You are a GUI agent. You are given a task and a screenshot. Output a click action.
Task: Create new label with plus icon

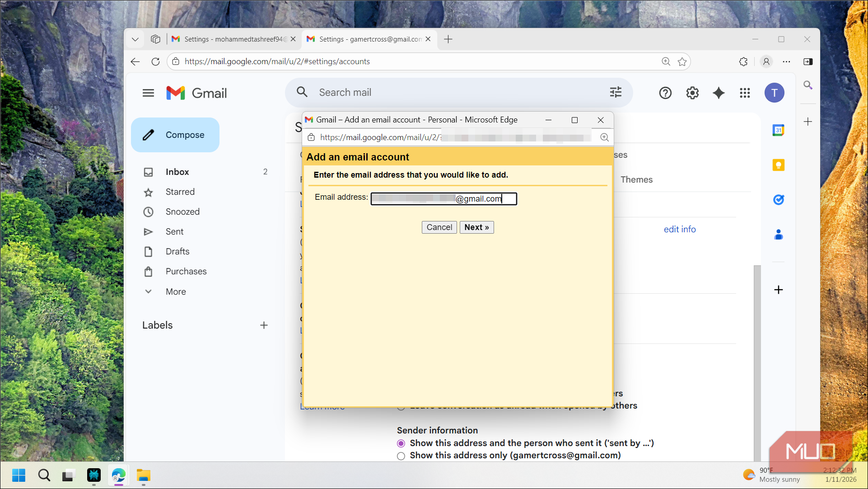click(264, 325)
